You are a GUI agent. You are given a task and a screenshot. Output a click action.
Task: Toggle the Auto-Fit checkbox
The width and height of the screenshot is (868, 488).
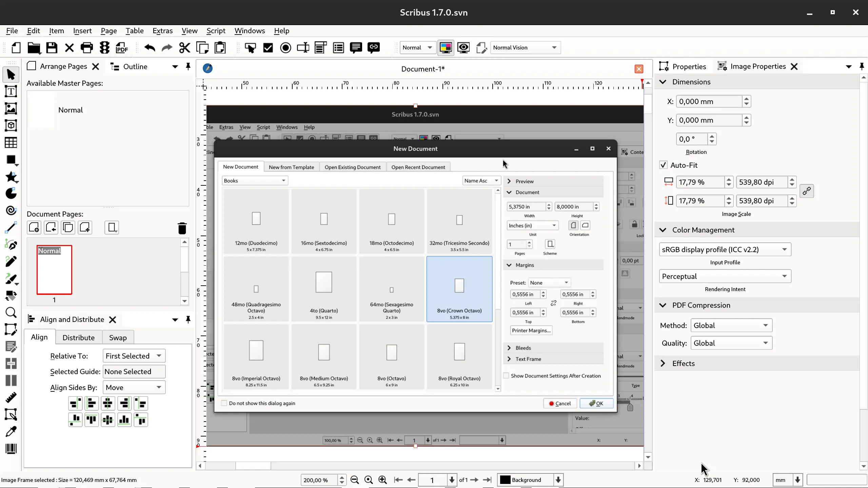(x=664, y=165)
